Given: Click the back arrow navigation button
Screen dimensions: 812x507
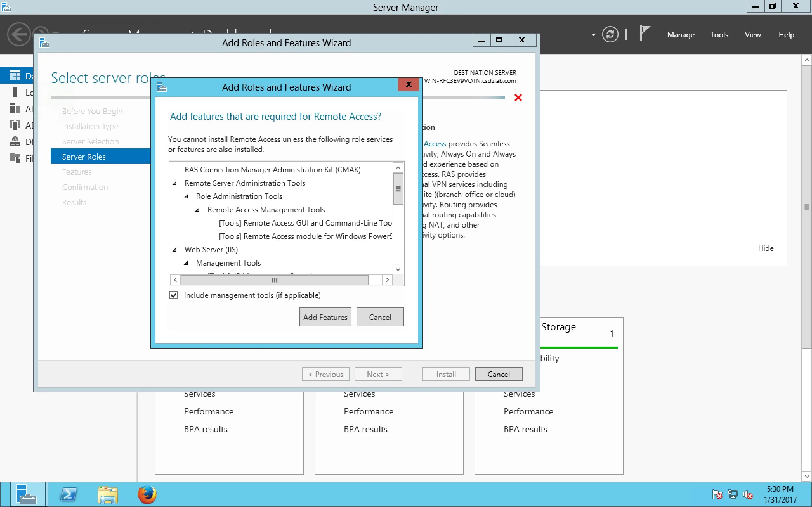Looking at the screenshot, I should coord(18,34).
